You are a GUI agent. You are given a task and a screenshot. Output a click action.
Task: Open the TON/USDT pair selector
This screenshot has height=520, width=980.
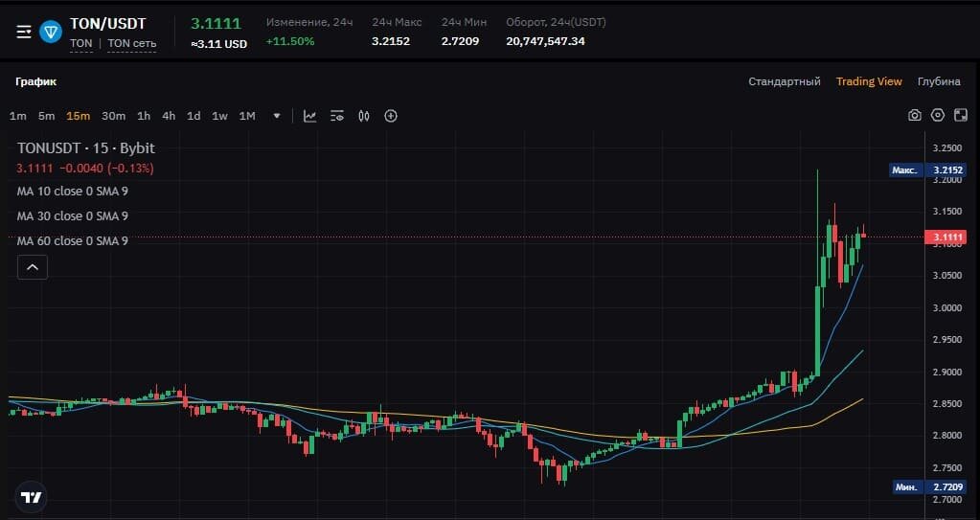(107, 23)
